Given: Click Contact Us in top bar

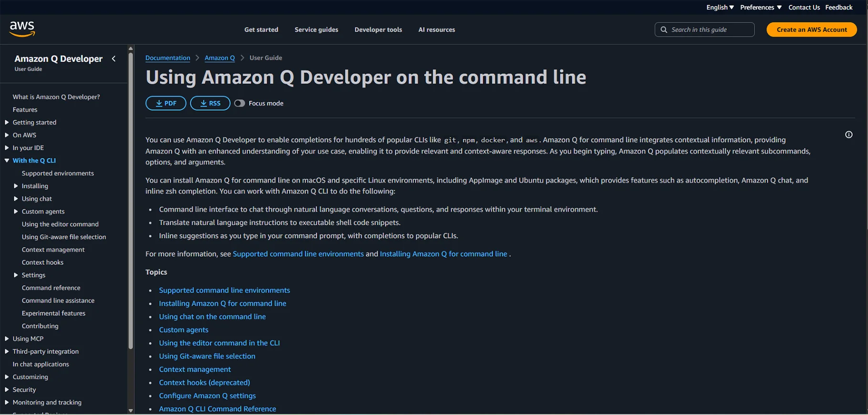Looking at the screenshot, I should coord(804,7).
